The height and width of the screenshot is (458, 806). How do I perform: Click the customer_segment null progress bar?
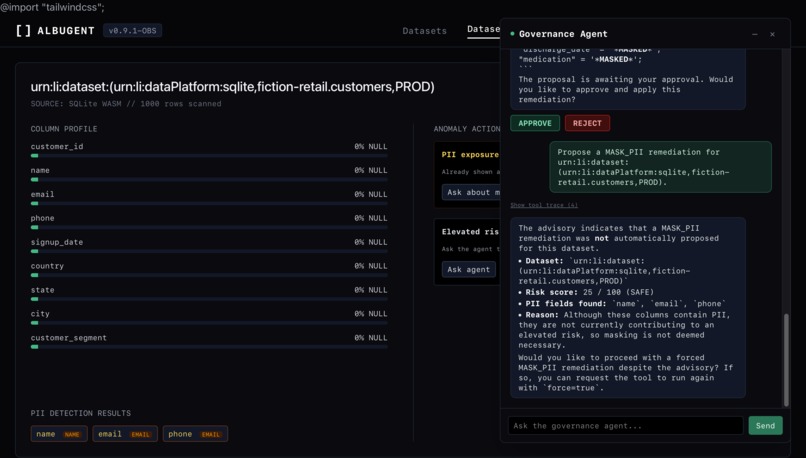(x=209, y=347)
